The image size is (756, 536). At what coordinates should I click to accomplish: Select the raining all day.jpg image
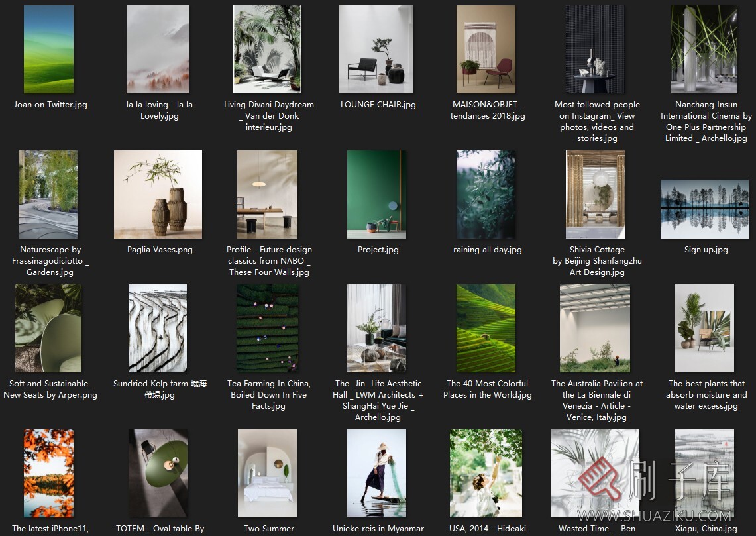[486, 194]
